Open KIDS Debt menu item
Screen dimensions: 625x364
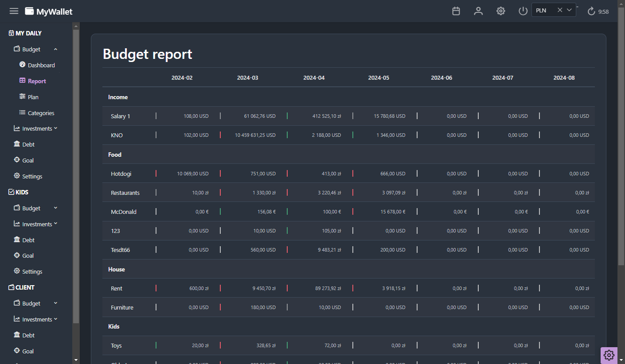point(28,240)
